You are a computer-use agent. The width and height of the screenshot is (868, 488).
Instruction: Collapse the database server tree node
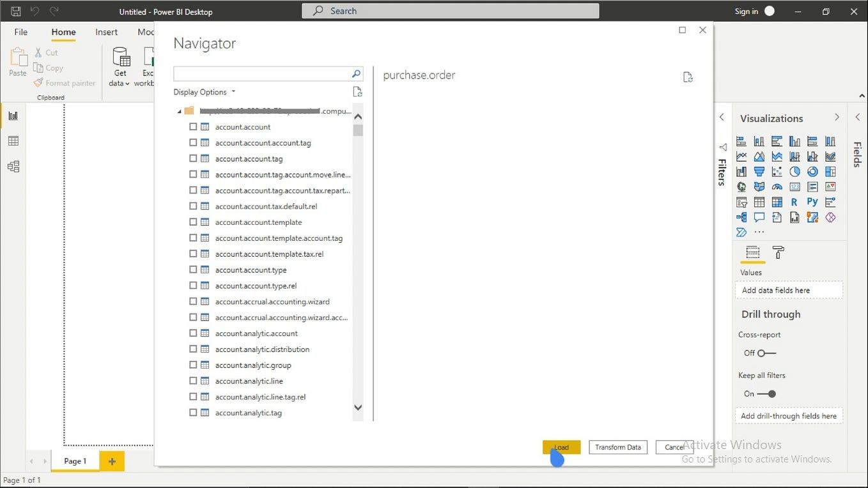[179, 110]
